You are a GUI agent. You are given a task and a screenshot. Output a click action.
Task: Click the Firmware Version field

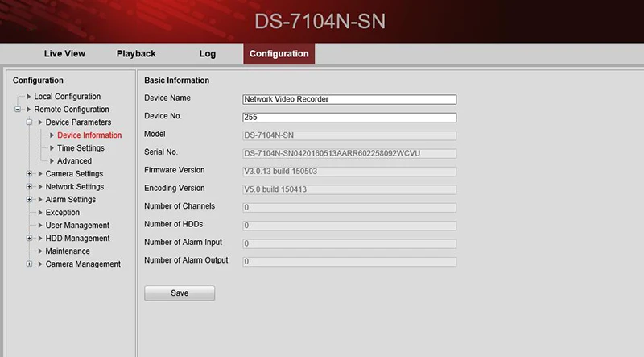[x=349, y=172]
